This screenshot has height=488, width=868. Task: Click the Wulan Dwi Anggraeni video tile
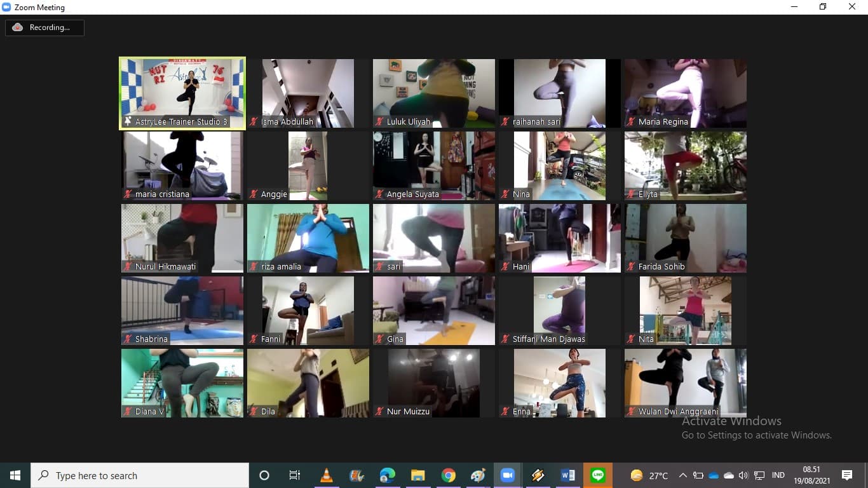pos(685,383)
